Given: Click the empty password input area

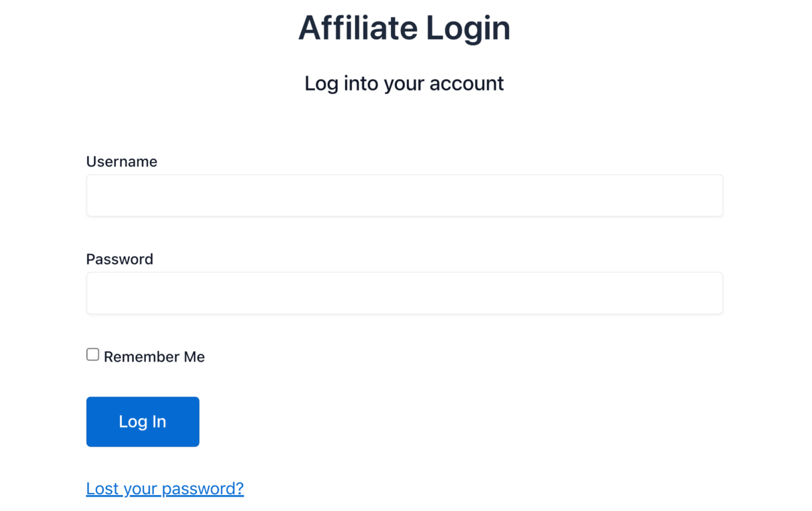Looking at the screenshot, I should 404,292.
